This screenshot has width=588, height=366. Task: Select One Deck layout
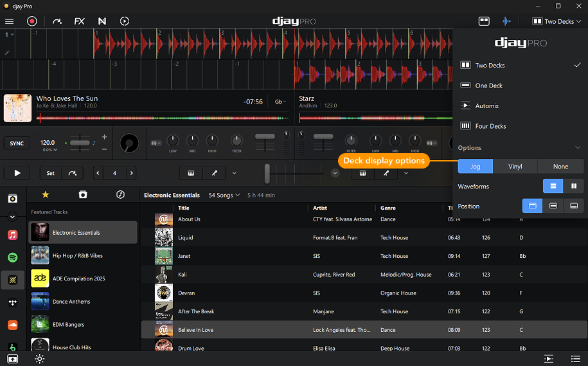point(520,86)
